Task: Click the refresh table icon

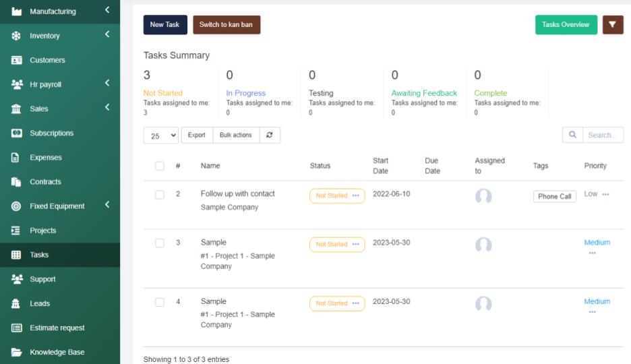Action: (x=269, y=135)
